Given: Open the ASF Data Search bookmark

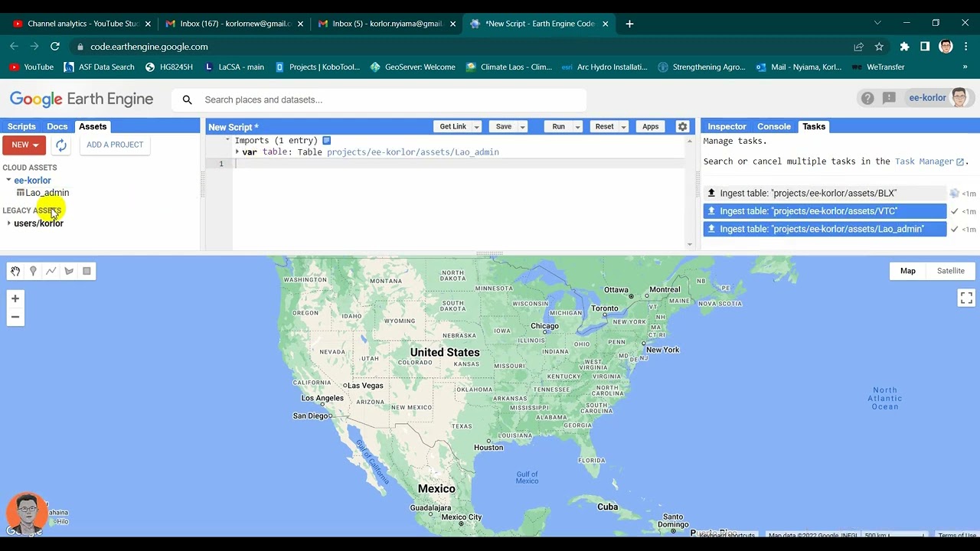Looking at the screenshot, I should tap(99, 67).
